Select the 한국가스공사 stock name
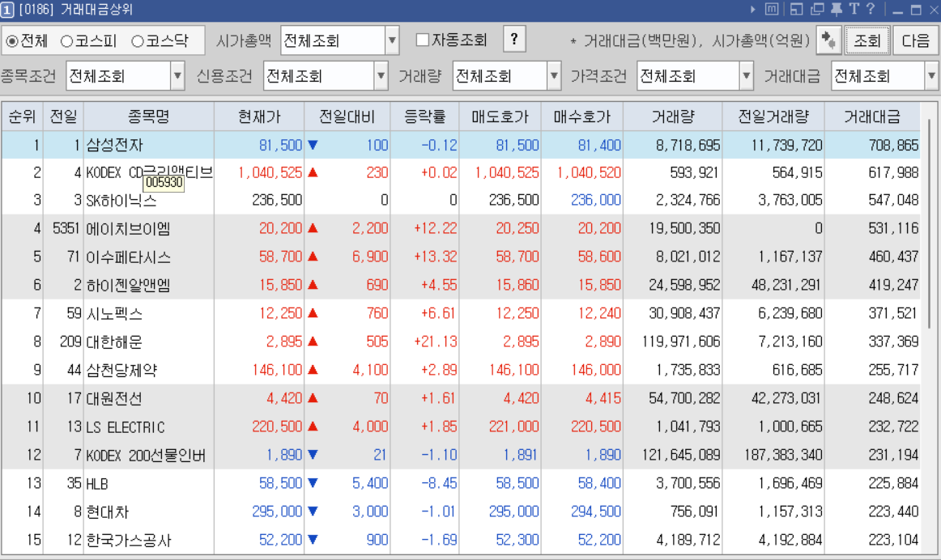The height and width of the screenshot is (560, 941). tap(129, 541)
